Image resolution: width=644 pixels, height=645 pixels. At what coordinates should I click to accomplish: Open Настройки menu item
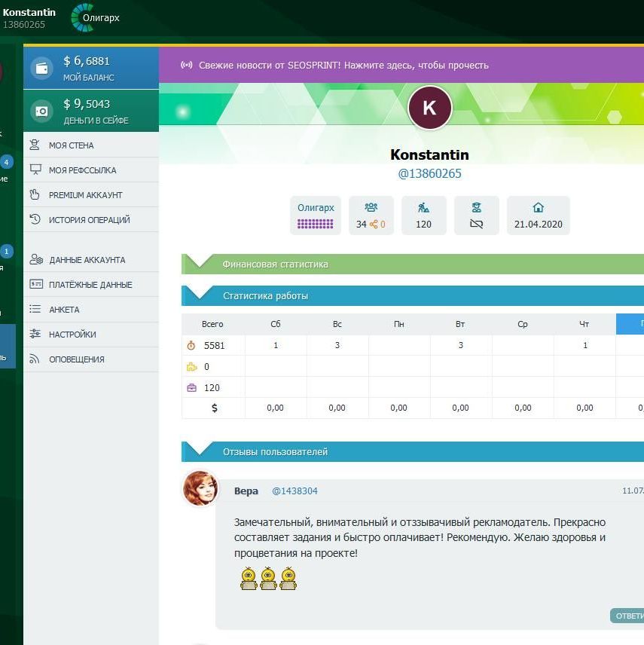[91, 335]
